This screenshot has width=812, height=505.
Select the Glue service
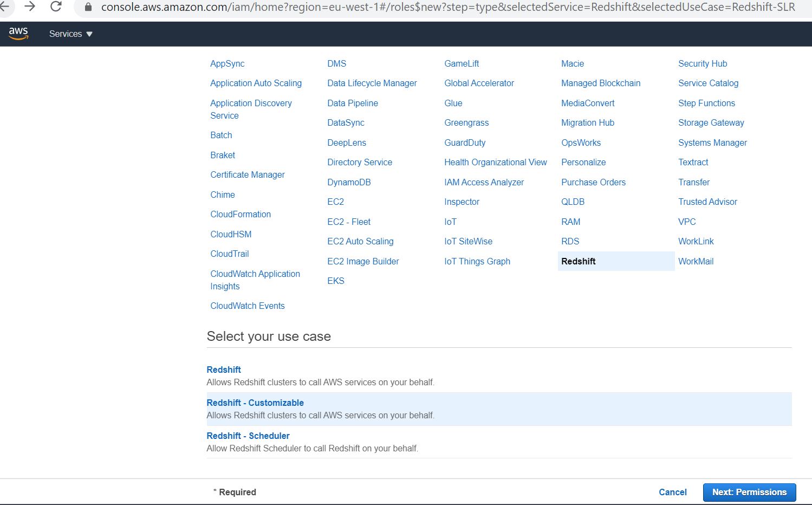[453, 103]
